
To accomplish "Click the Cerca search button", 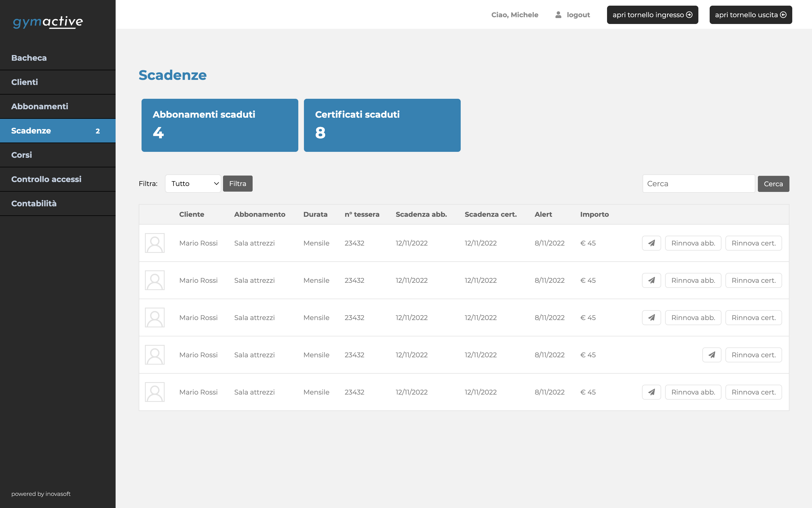I will (773, 184).
